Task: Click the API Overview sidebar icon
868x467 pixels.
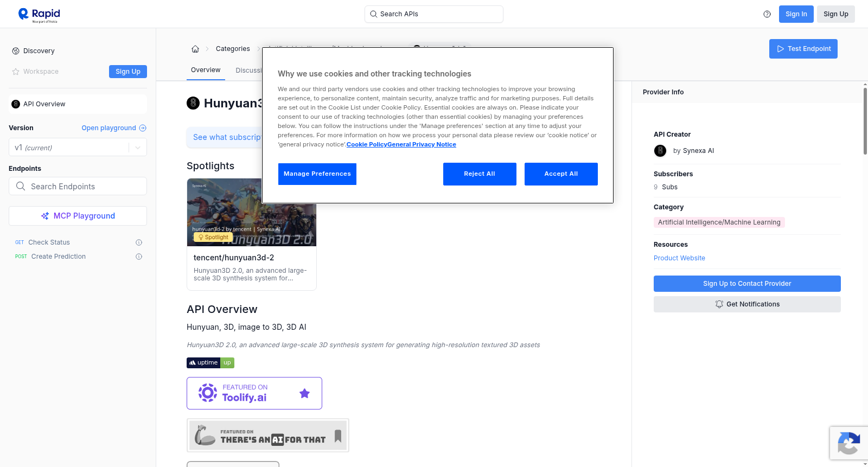Action: click(16, 104)
